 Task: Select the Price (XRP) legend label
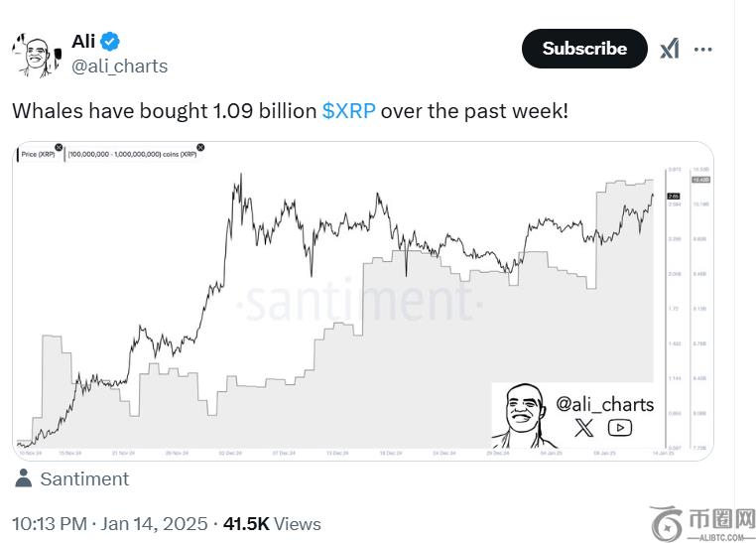tap(37, 155)
